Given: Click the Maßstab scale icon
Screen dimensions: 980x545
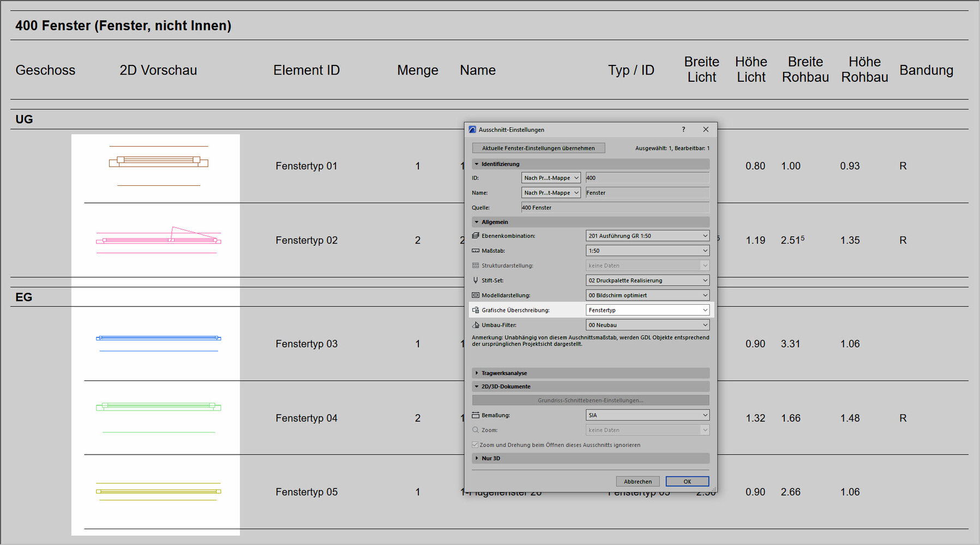Looking at the screenshot, I should click(476, 251).
